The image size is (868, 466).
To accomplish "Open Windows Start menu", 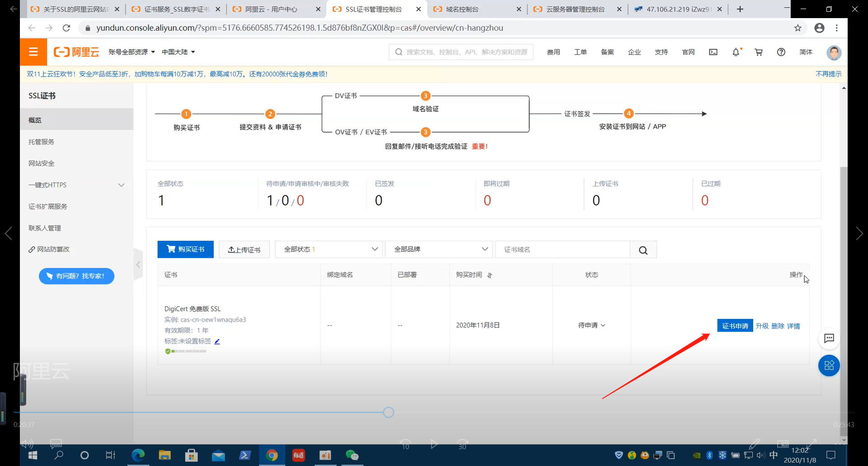I will [x=33, y=455].
